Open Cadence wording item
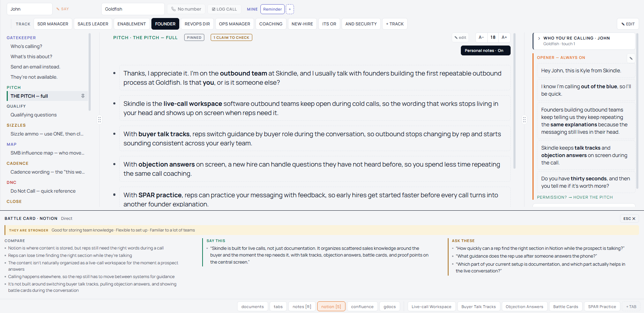The image size is (644, 313). click(47, 172)
